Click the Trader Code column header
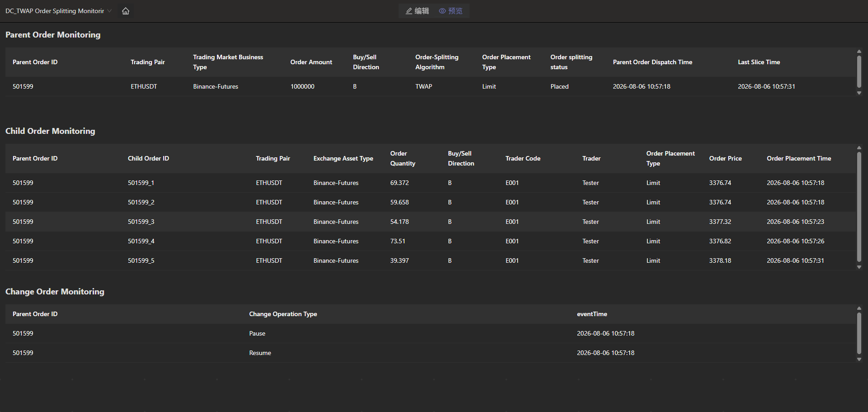This screenshot has height=412, width=868. (x=523, y=158)
